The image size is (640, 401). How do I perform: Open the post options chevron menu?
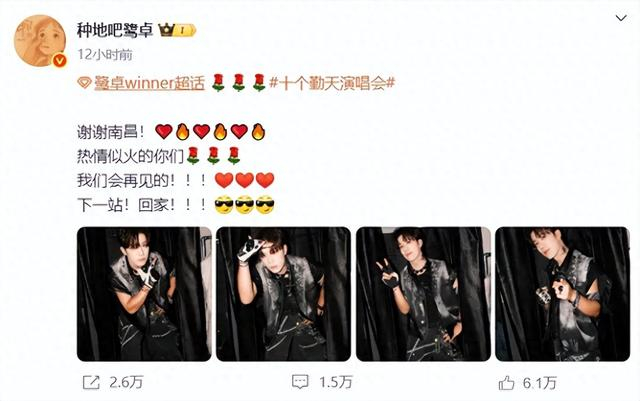[621, 18]
